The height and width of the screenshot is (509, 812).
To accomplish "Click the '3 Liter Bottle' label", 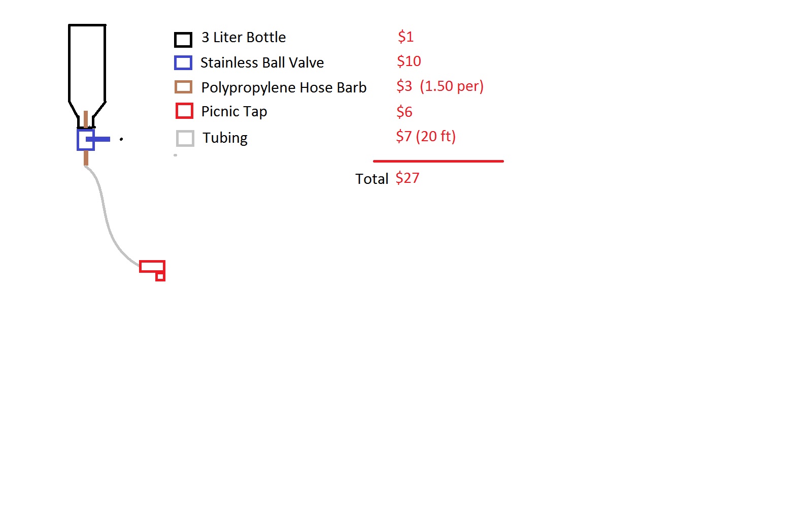I will click(244, 38).
